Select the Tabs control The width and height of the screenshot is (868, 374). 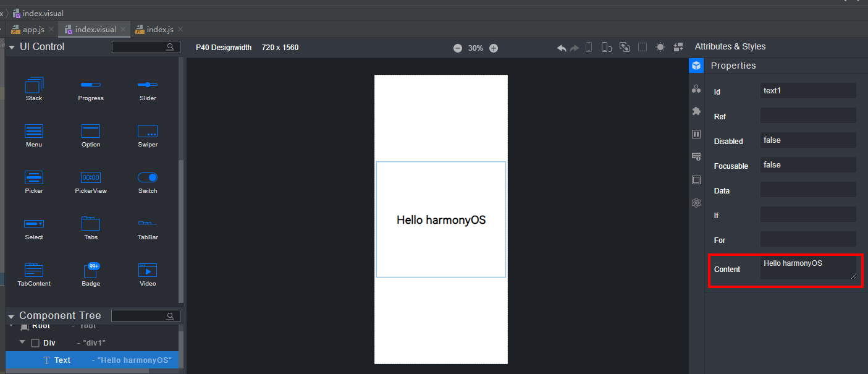pyautogui.click(x=91, y=228)
